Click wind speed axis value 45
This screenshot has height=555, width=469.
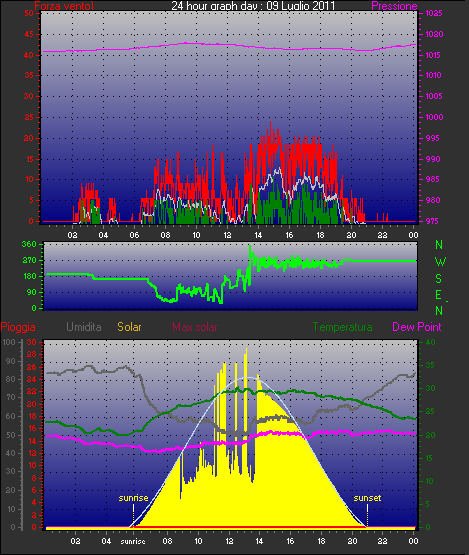[29, 34]
